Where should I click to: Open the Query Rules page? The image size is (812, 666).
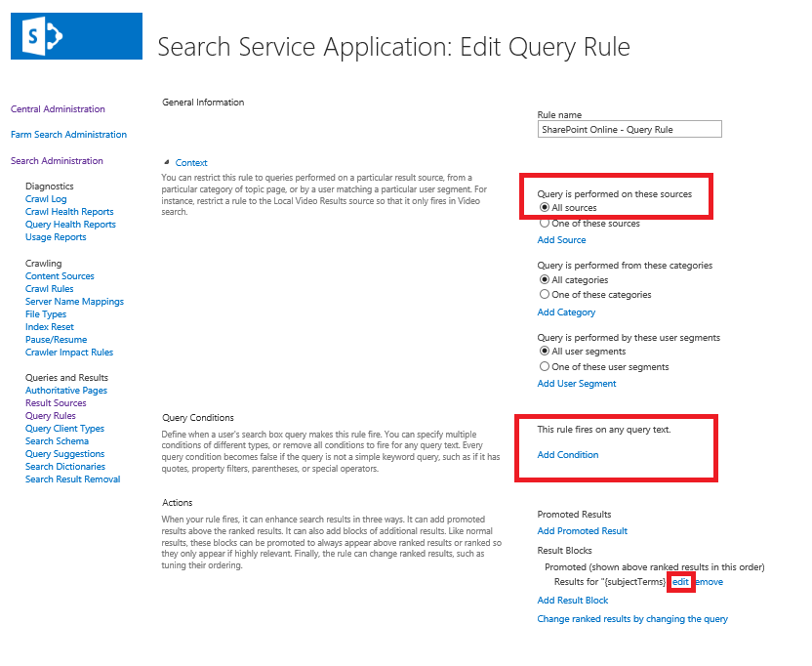click(x=50, y=415)
